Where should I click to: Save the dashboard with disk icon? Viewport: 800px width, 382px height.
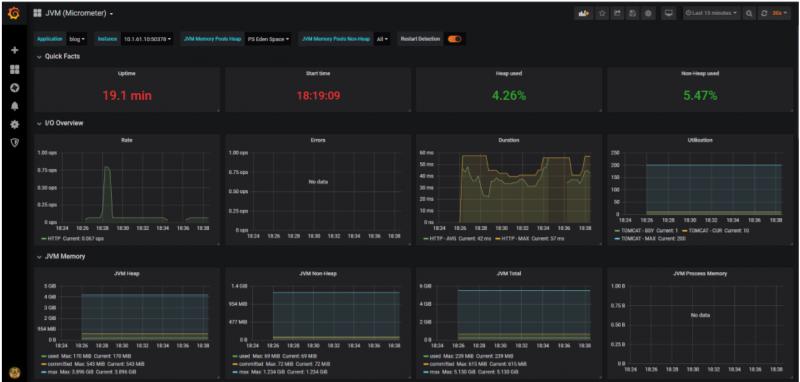coord(633,14)
